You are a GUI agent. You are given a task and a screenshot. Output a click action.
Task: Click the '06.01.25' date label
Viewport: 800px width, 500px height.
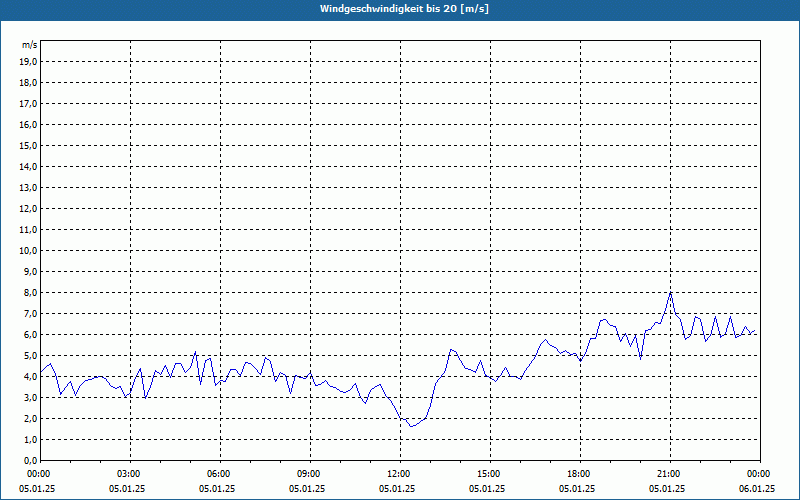click(757, 489)
